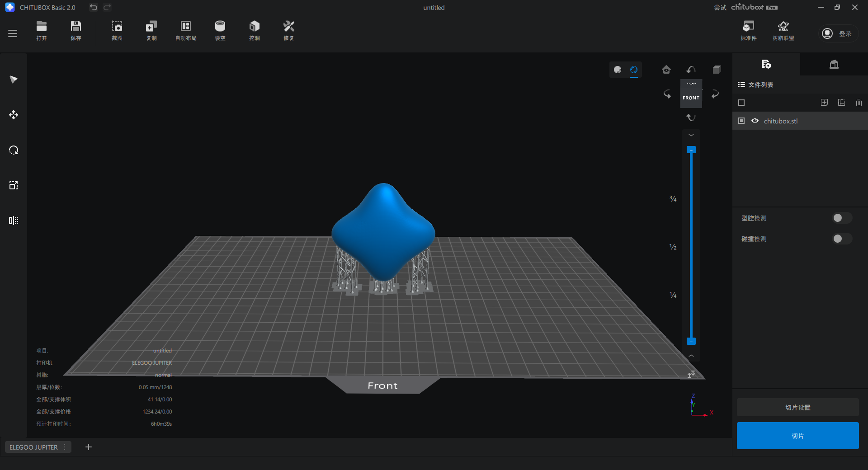
Task: Click the ½ mark on layer slider
Action: tap(673, 247)
